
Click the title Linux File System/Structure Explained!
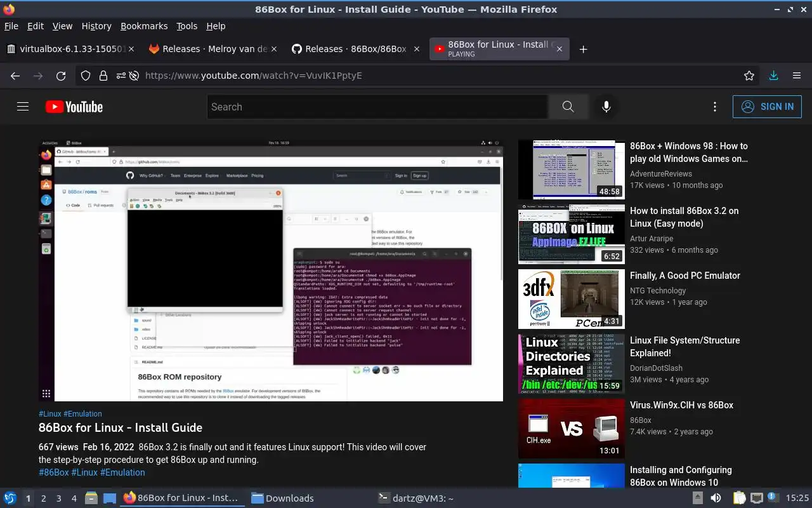pos(685,347)
